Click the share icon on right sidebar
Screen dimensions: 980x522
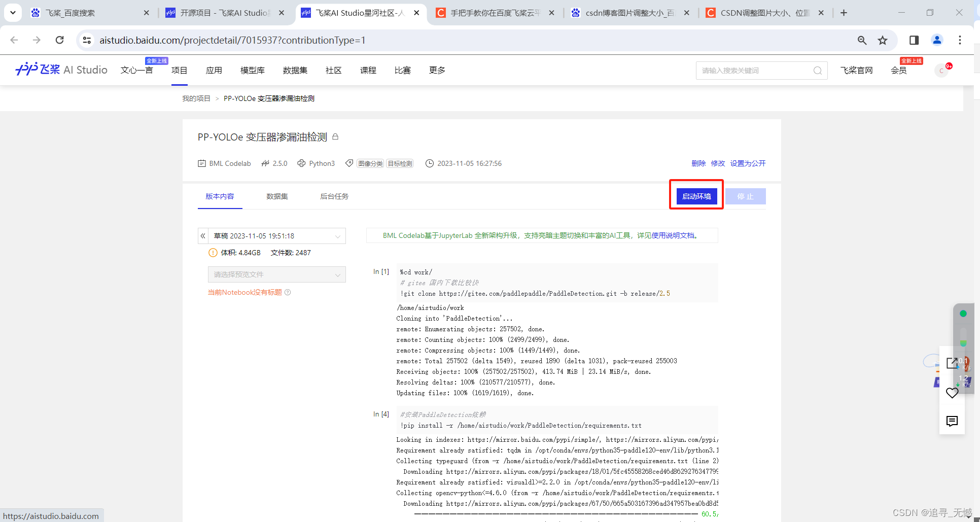952,363
